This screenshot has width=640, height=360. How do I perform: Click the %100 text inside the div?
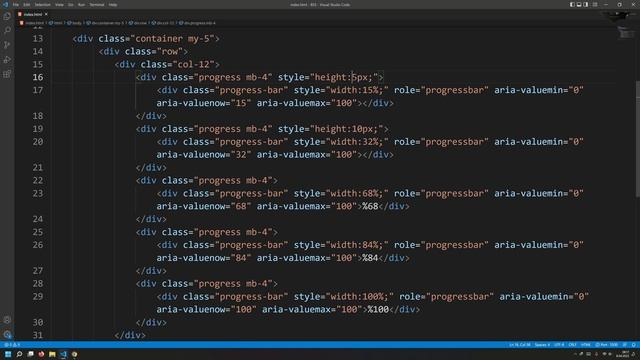pos(378,310)
